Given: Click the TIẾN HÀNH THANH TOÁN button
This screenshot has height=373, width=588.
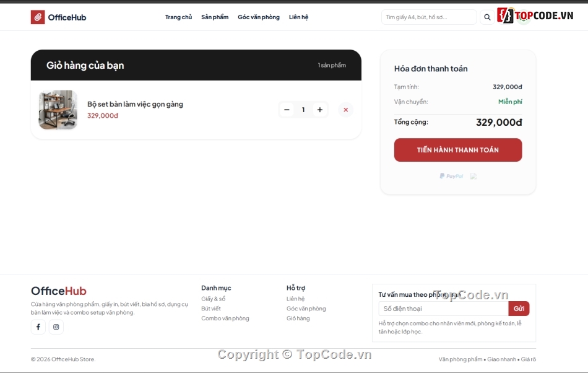Looking at the screenshot, I should 458,150.
